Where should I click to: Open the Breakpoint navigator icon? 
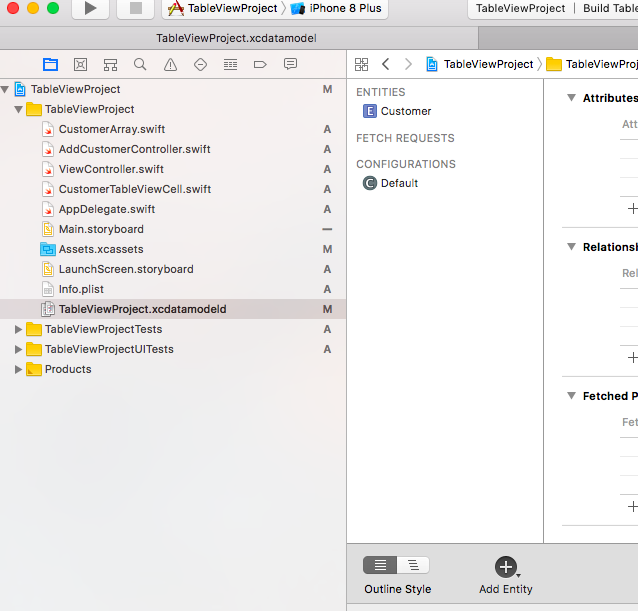pyautogui.click(x=260, y=64)
